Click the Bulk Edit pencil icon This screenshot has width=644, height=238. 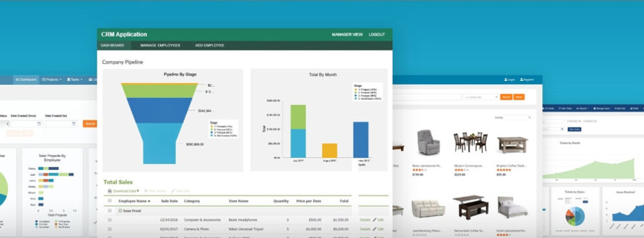(173, 191)
